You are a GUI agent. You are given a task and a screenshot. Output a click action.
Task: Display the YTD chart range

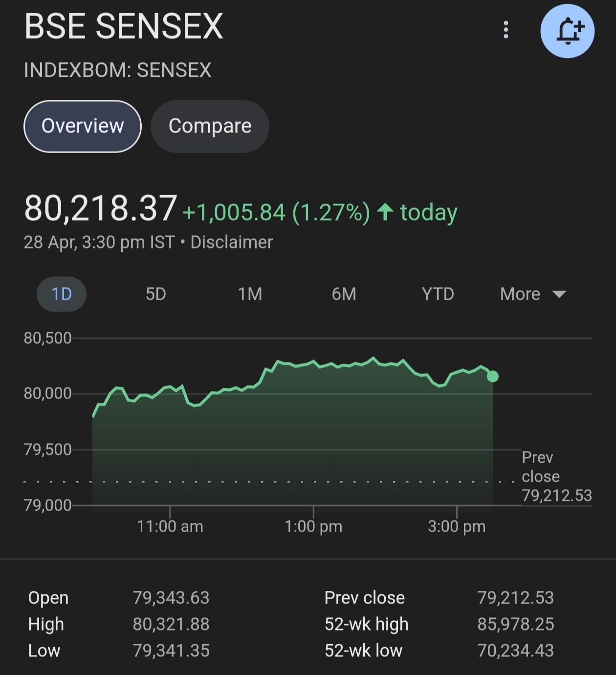[438, 294]
